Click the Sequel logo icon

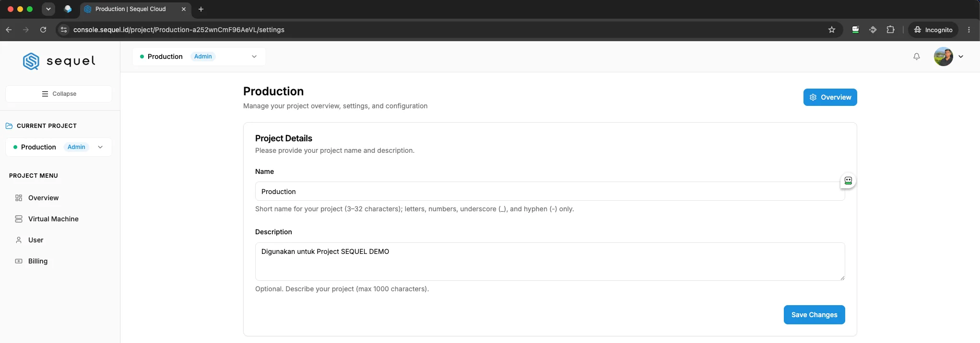click(31, 61)
